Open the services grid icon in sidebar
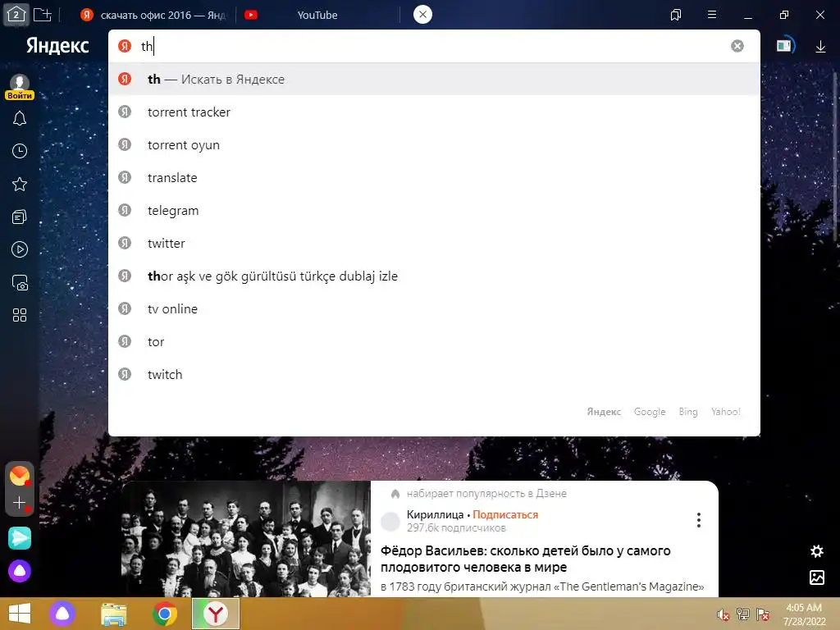 pyautogui.click(x=20, y=315)
